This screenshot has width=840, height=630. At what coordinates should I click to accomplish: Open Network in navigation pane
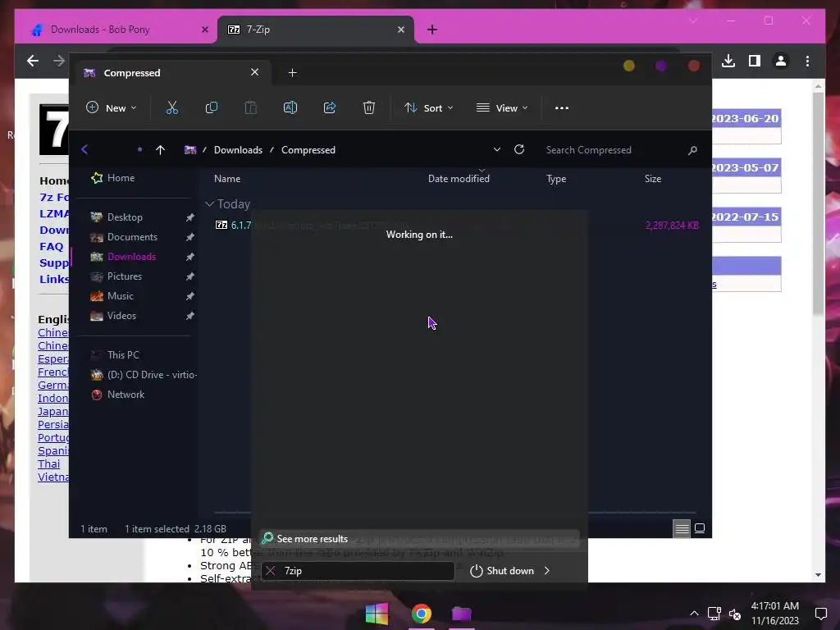[x=126, y=395]
